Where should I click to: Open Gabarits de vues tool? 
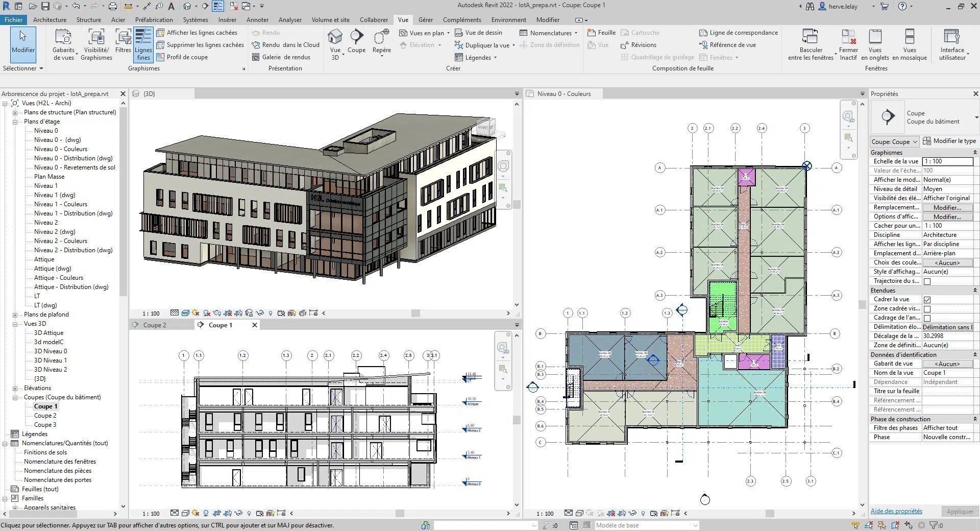point(63,38)
